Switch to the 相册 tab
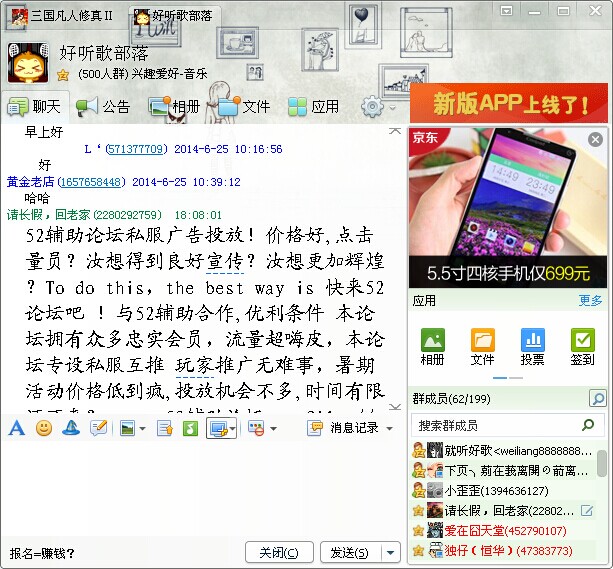Viewport: 613px width, 569px height. click(x=174, y=107)
